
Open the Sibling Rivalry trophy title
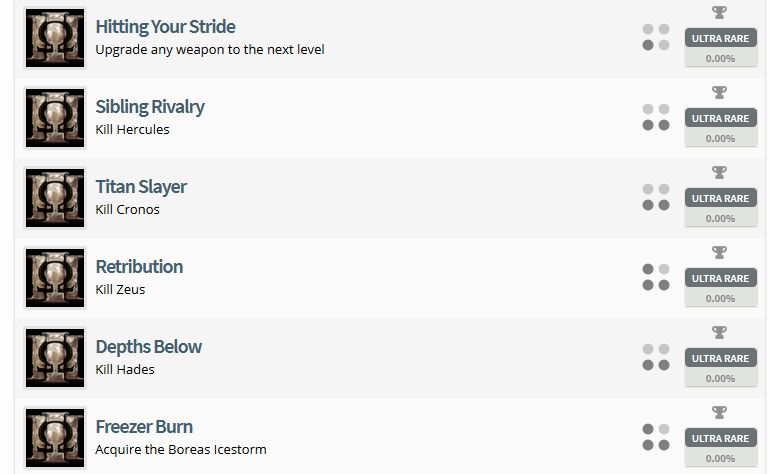[x=150, y=107]
